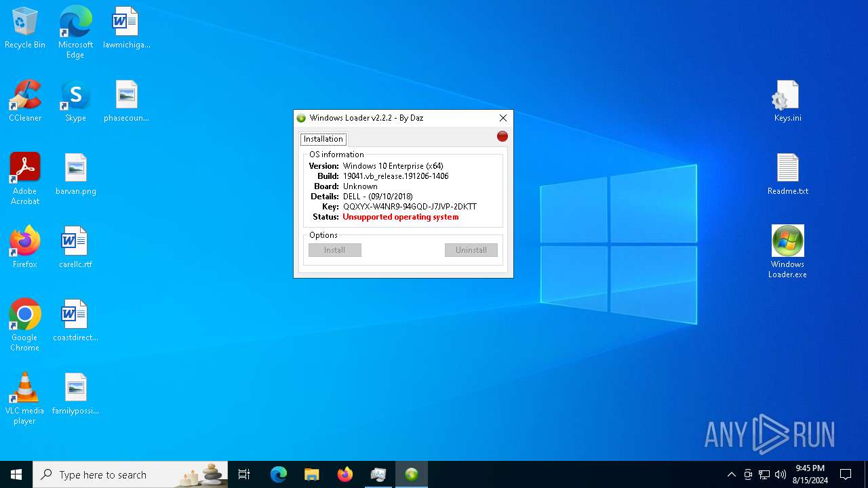Open the Action Center notifications icon

pos(846,474)
